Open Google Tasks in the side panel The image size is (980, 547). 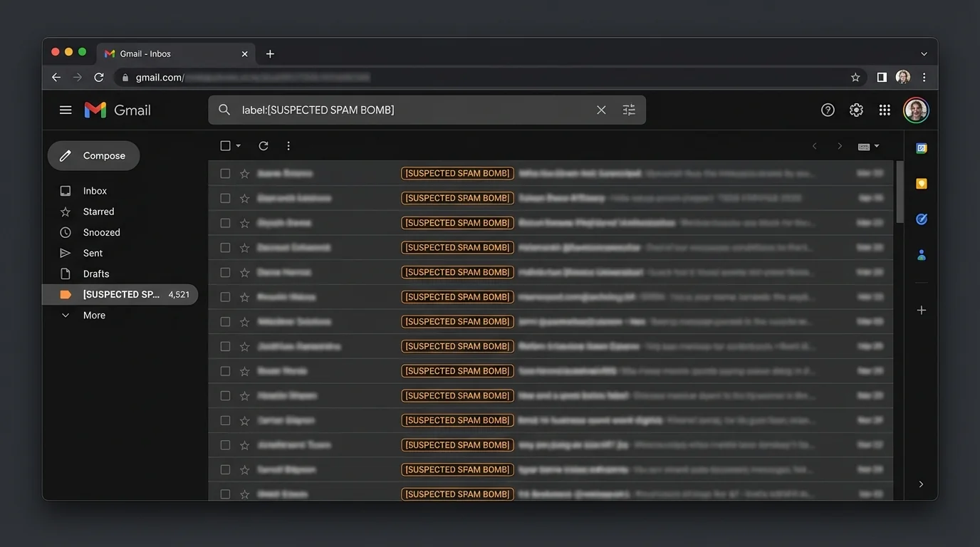click(x=921, y=219)
